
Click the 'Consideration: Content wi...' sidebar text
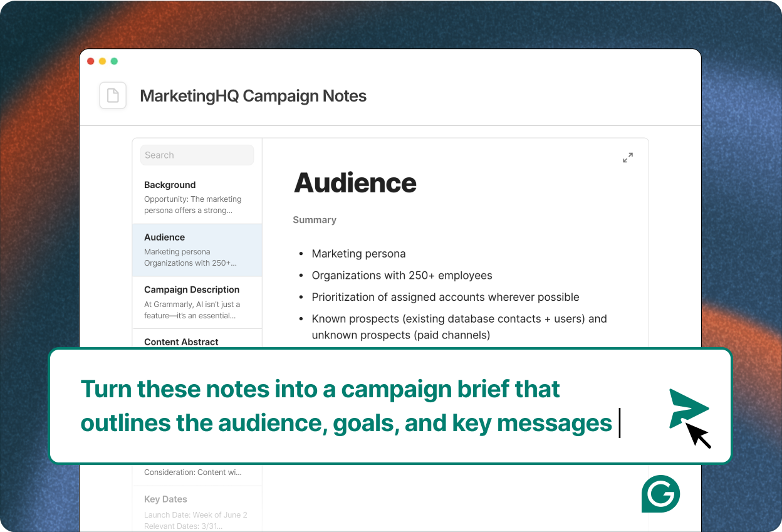[x=193, y=472]
